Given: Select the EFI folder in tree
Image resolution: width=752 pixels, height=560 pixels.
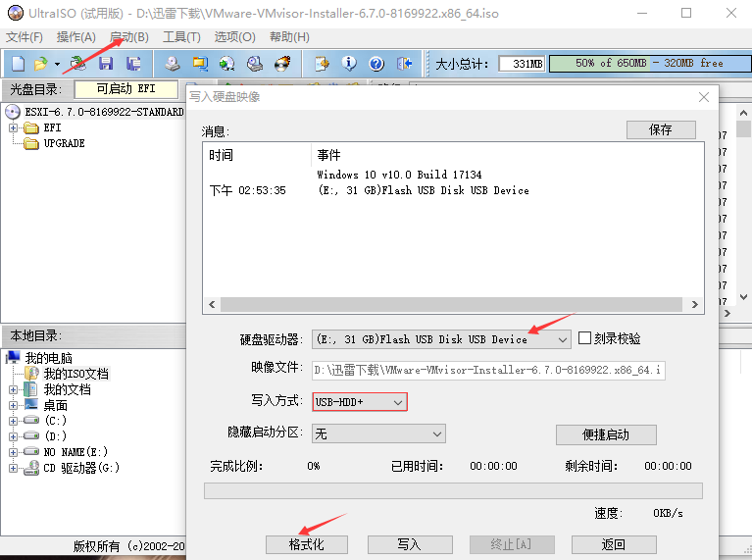Looking at the screenshot, I should 52,127.
